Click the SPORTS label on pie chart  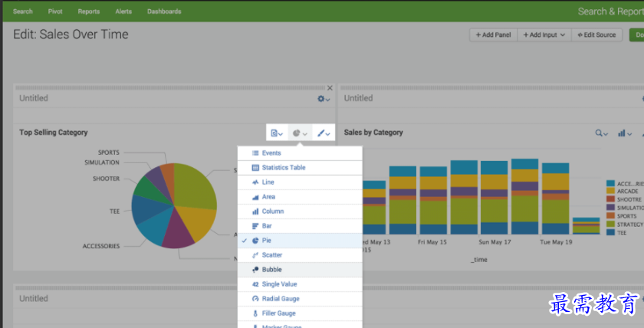click(108, 153)
